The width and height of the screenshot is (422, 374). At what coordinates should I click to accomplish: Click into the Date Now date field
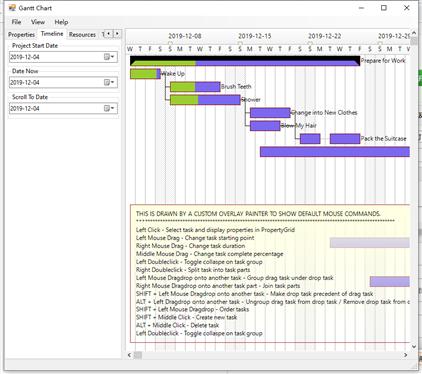[x=63, y=82]
